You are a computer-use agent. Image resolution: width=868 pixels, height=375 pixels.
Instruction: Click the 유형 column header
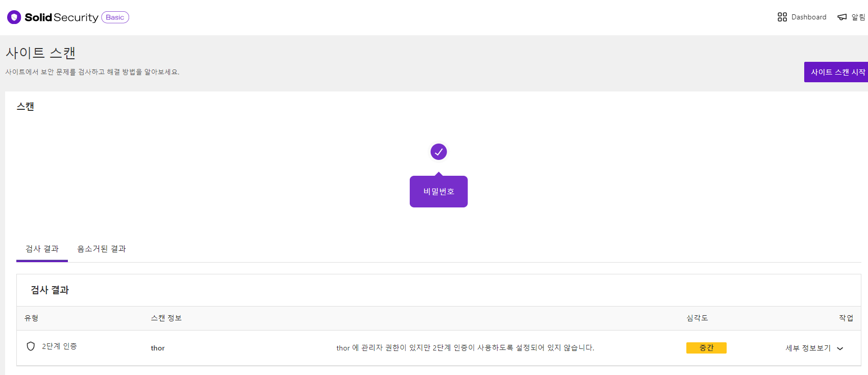[x=32, y=318]
